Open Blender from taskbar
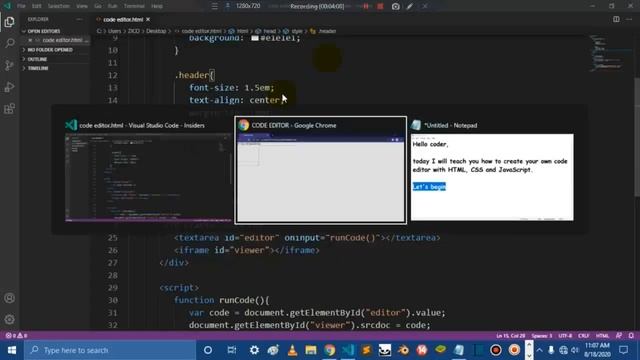The width and height of the screenshot is (640, 360). click(403, 350)
